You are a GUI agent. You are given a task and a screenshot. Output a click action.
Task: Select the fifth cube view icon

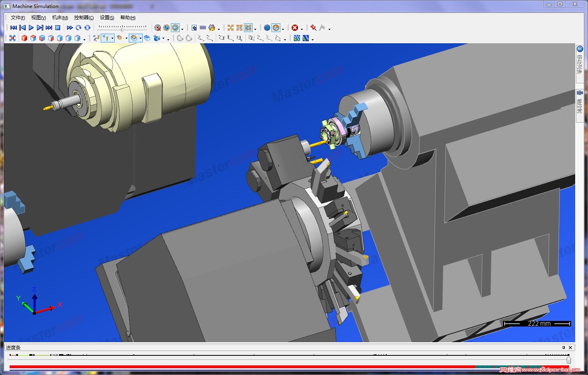(x=60, y=38)
